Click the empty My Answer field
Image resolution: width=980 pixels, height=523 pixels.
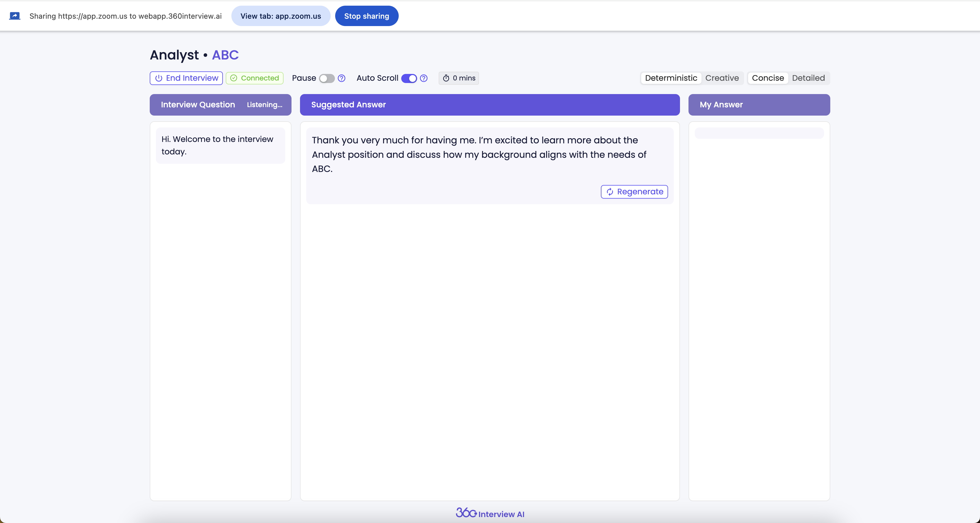(x=759, y=133)
